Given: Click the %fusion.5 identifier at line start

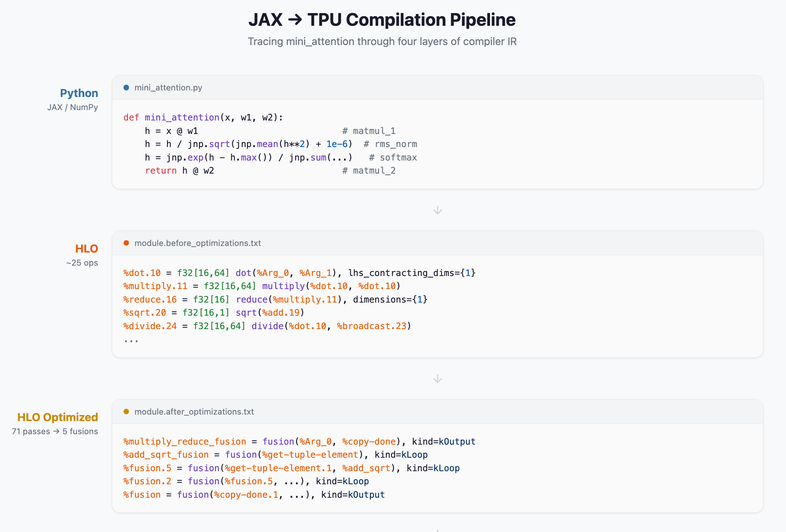Looking at the screenshot, I should (x=147, y=468).
